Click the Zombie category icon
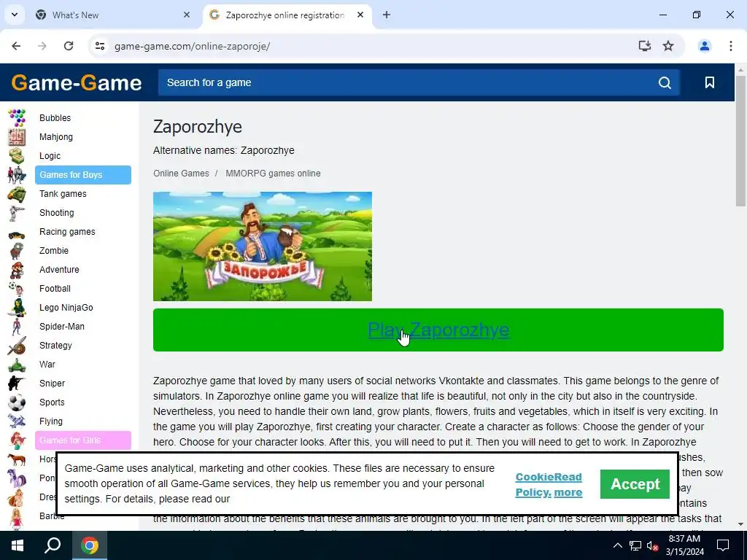 click(x=17, y=251)
